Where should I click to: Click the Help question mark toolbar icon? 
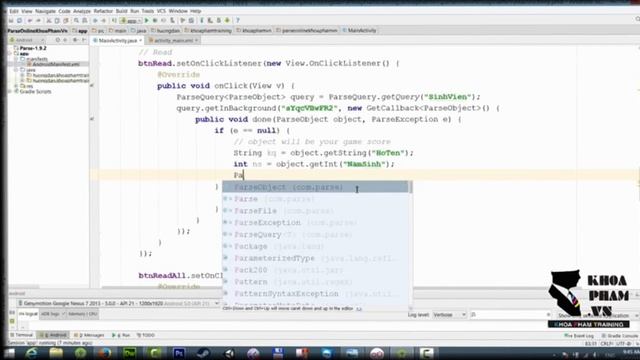point(238,20)
